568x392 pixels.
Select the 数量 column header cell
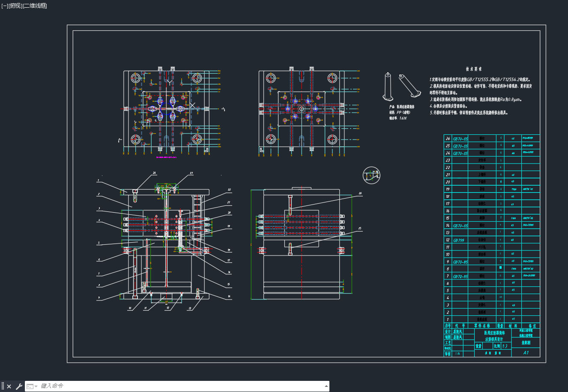point(500,326)
